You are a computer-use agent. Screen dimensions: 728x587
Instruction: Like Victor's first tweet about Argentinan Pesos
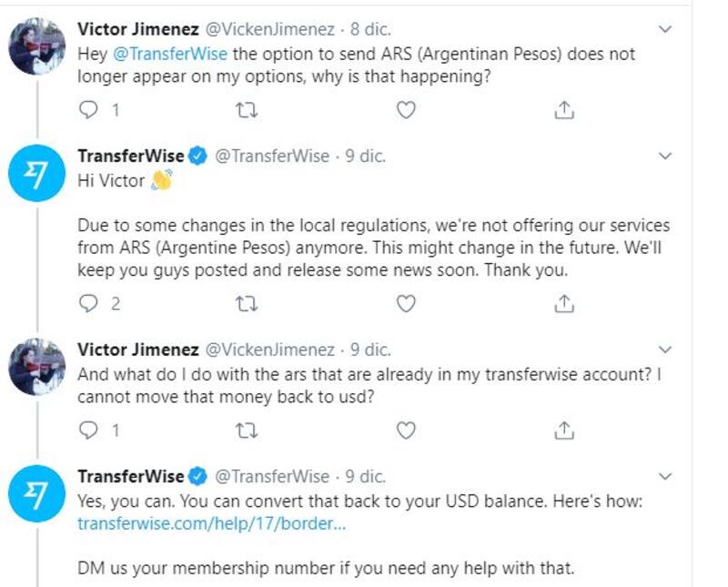point(406,110)
